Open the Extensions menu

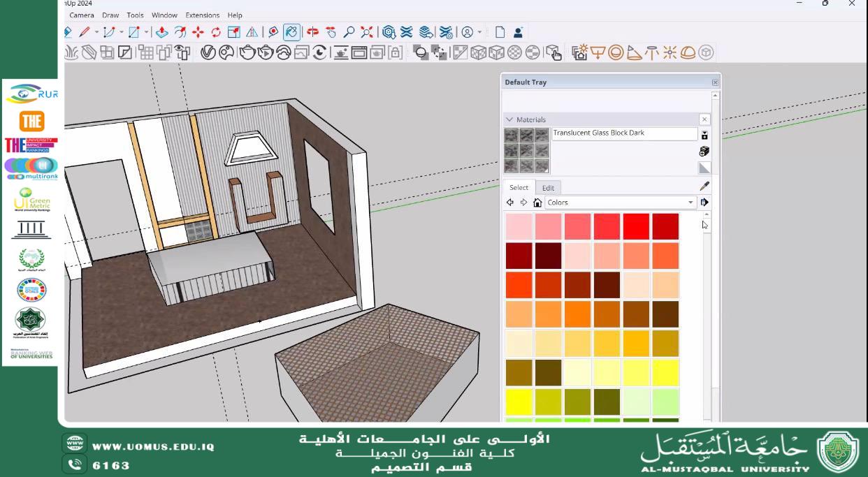202,15
